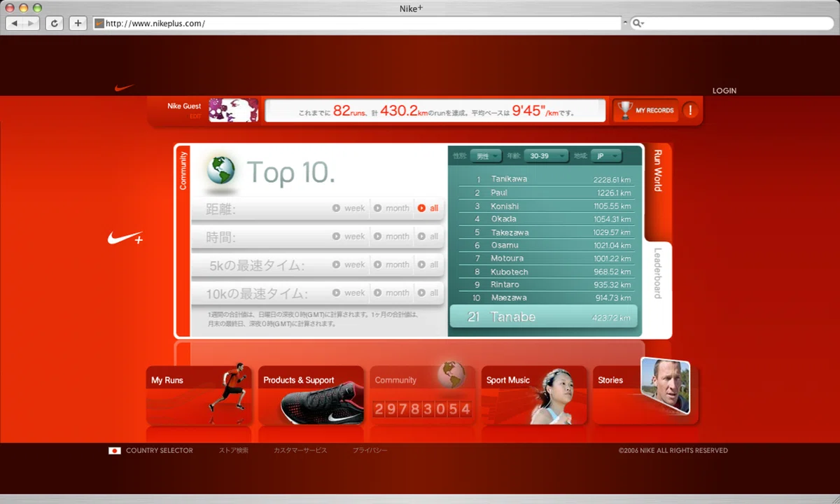Viewport: 840px width, 504px height.
Task: Click the globe icon beside Top 10
Action: 221,171
